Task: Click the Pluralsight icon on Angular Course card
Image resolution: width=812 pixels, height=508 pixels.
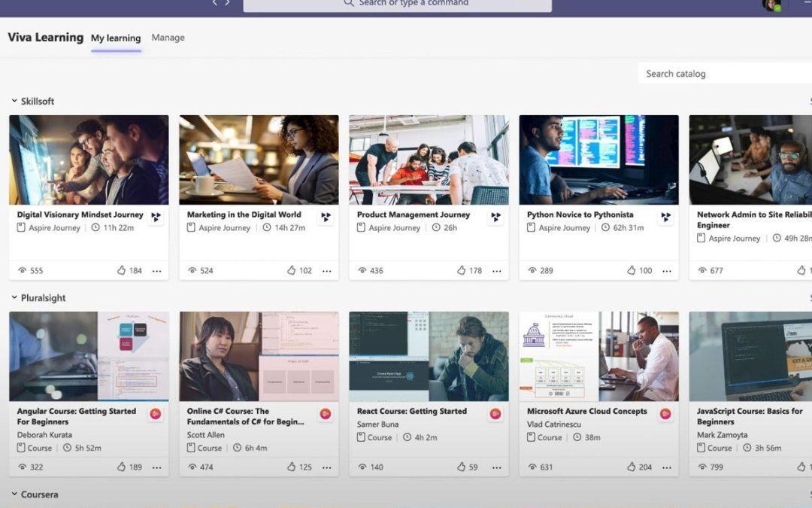Action: pyautogui.click(x=156, y=414)
